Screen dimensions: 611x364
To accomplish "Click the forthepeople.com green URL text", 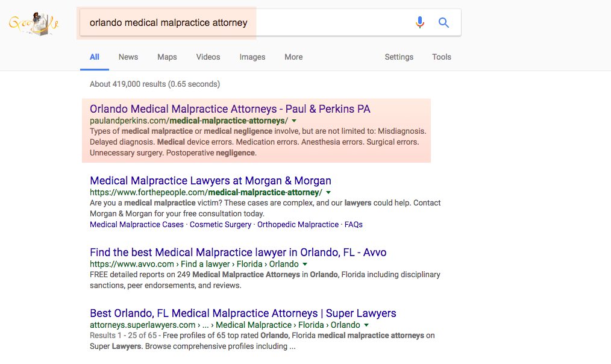I will point(205,192).
